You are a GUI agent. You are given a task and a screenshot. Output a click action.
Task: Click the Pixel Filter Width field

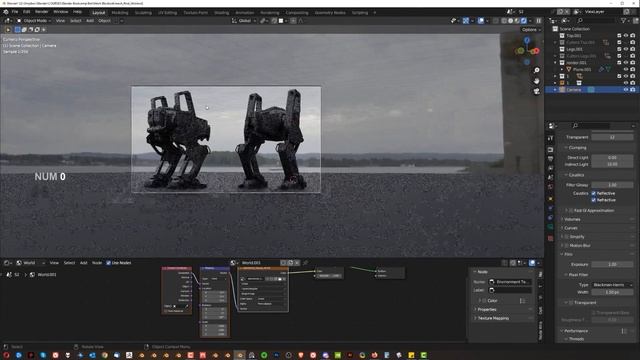[x=612, y=292]
